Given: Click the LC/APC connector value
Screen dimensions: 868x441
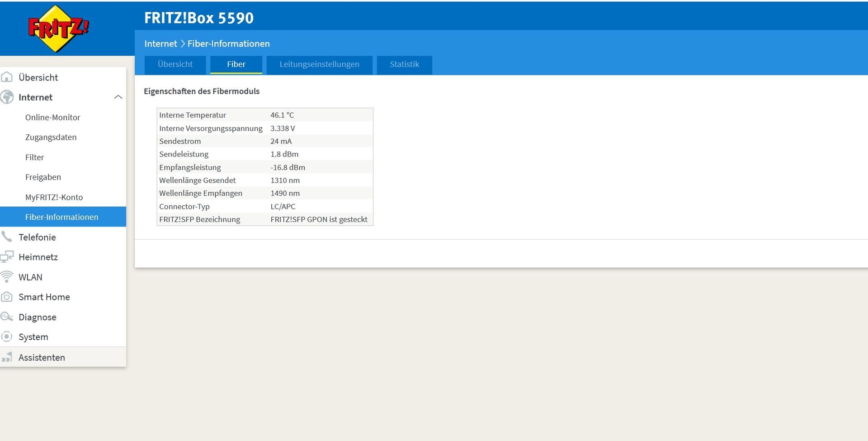Looking at the screenshot, I should (x=283, y=206).
